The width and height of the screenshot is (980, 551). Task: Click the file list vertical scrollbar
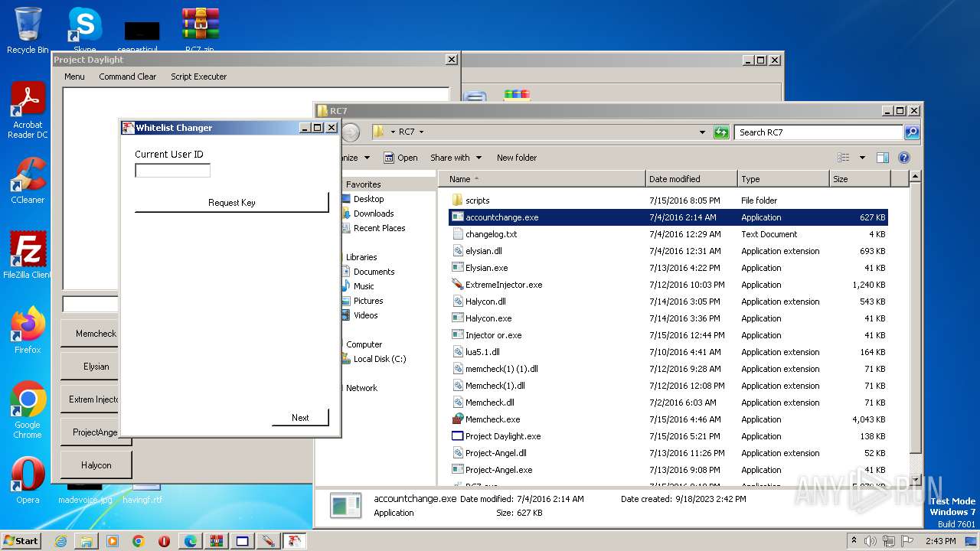[x=915, y=328]
